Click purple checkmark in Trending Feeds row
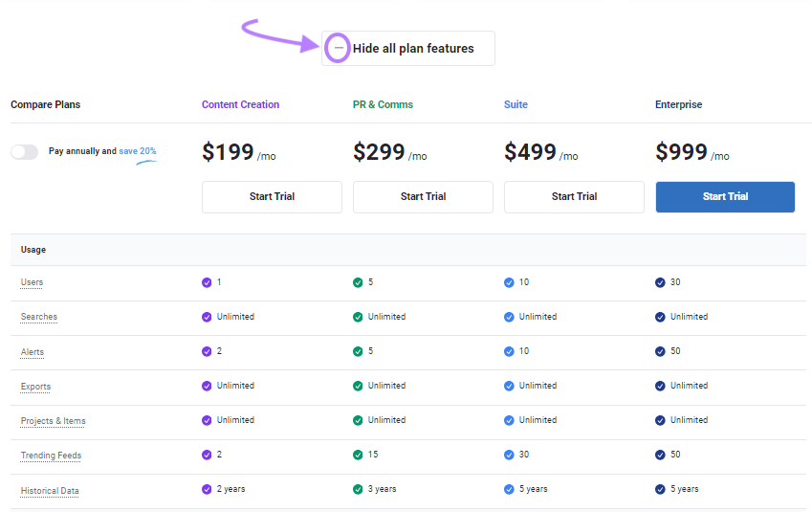 click(x=207, y=455)
